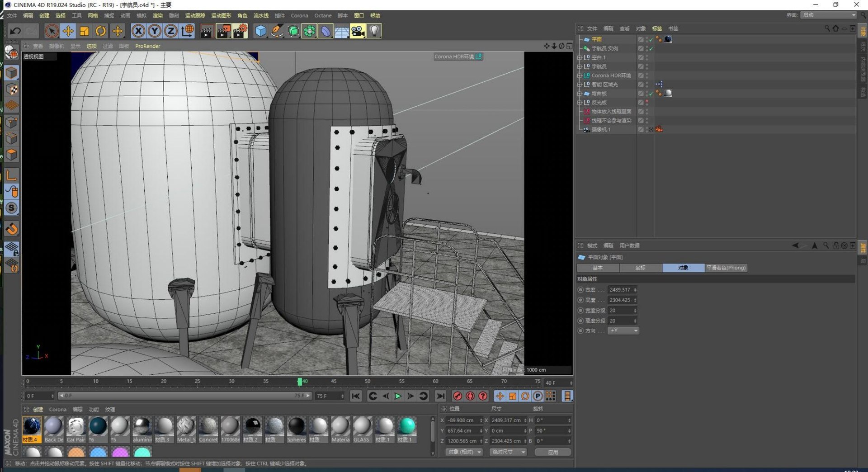The width and height of the screenshot is (868, 472).
Task: Click the timeline playhead at frame 40
Action: click(299, 382)
